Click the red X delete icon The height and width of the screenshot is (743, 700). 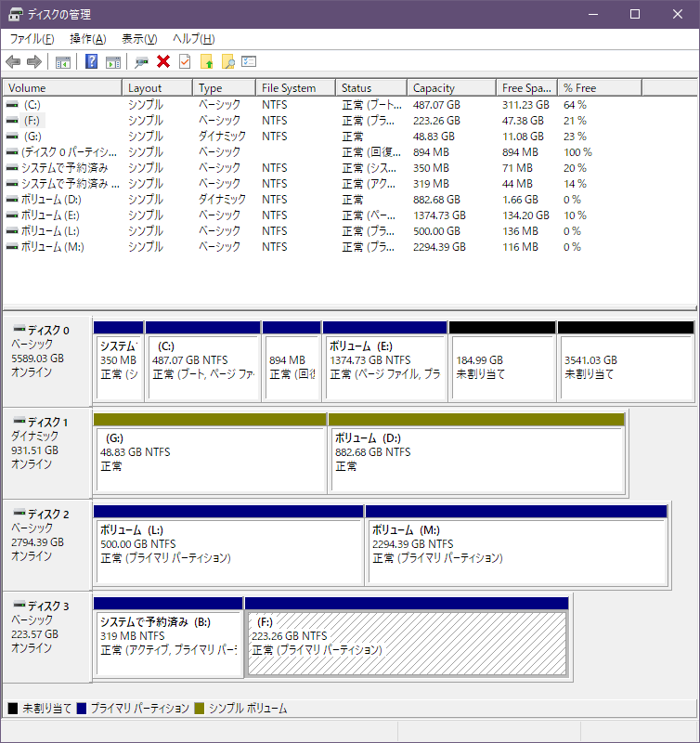(163, 61)
